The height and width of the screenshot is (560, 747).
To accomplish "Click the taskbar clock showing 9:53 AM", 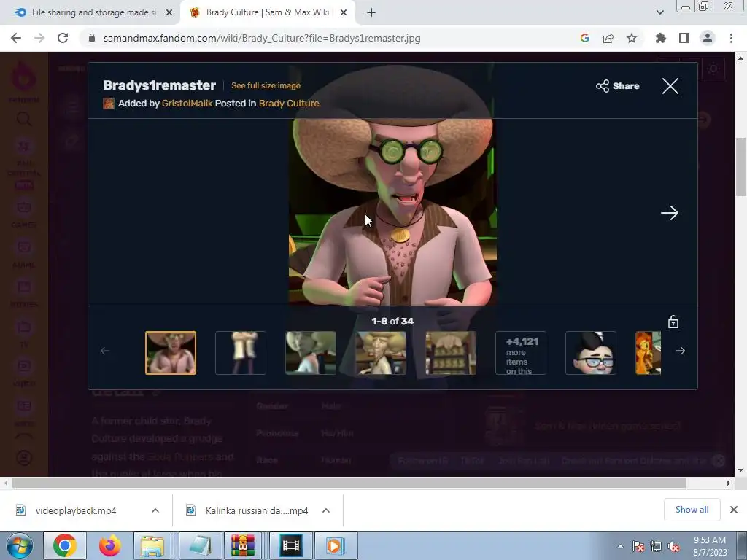I will point(710,546).
